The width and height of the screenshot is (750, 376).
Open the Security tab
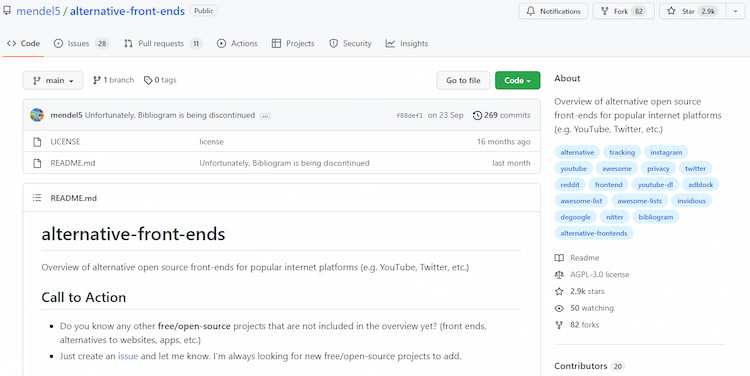(x=351, y=44)
